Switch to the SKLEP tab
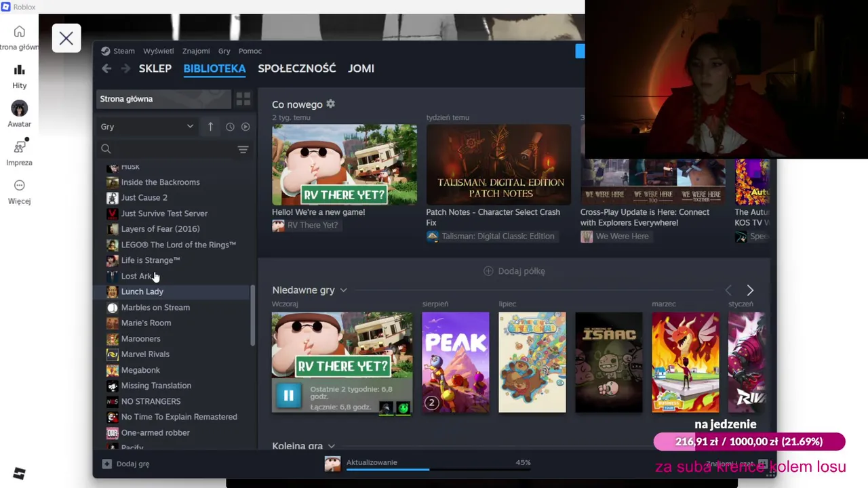Image resolution: width=868 pixels, height=488 pixels. point(155,68)
